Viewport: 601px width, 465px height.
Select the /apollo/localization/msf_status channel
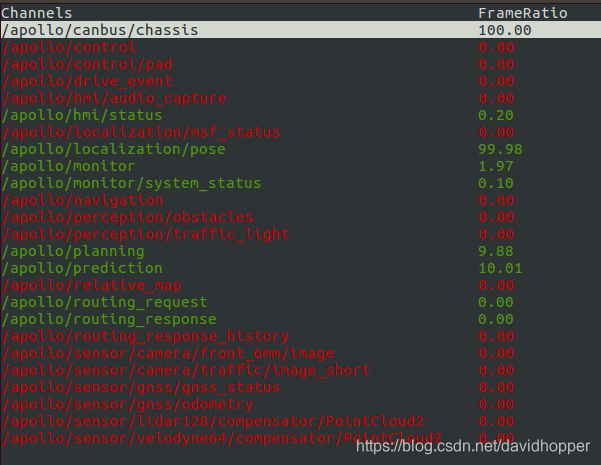click(140, 132)
